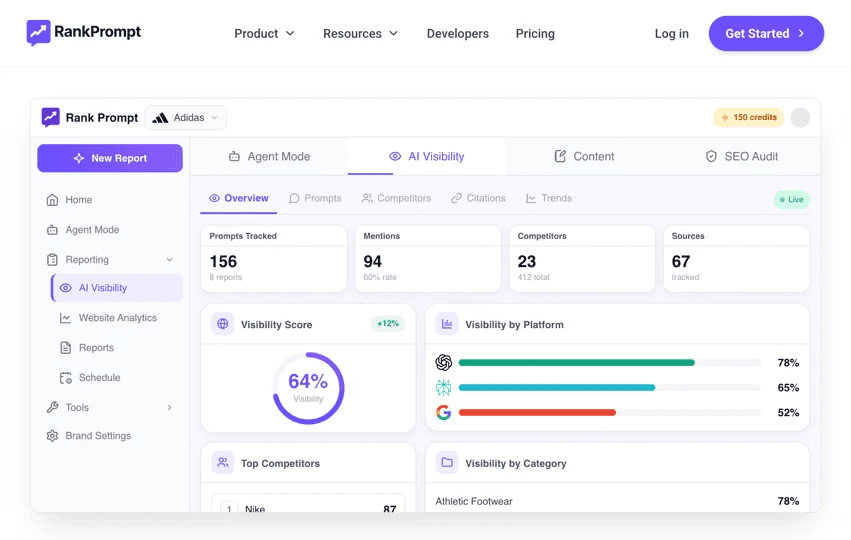The image size is (851, 540).
Task: Click the people icon on Top Competitors card
Action: pos(223,462)
